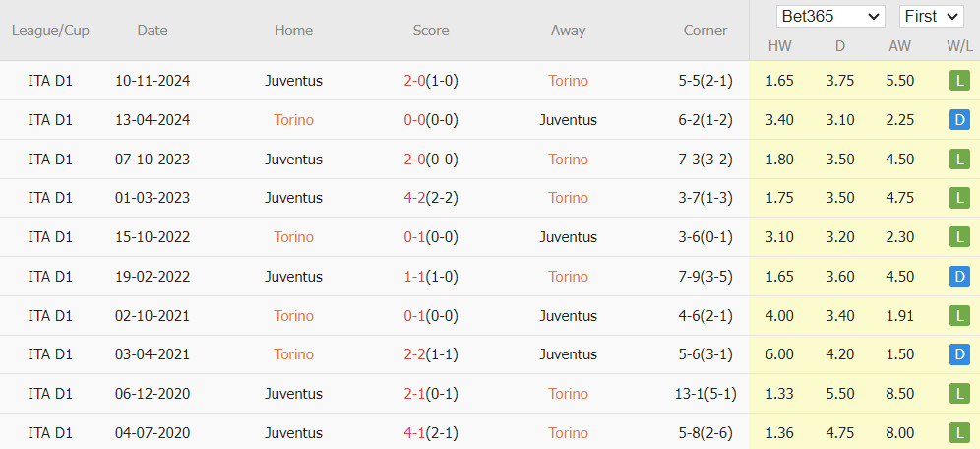Click Juventus home team for 06-12-2020
Viewport: 980px width, 449px height.
tap(294, 393)
